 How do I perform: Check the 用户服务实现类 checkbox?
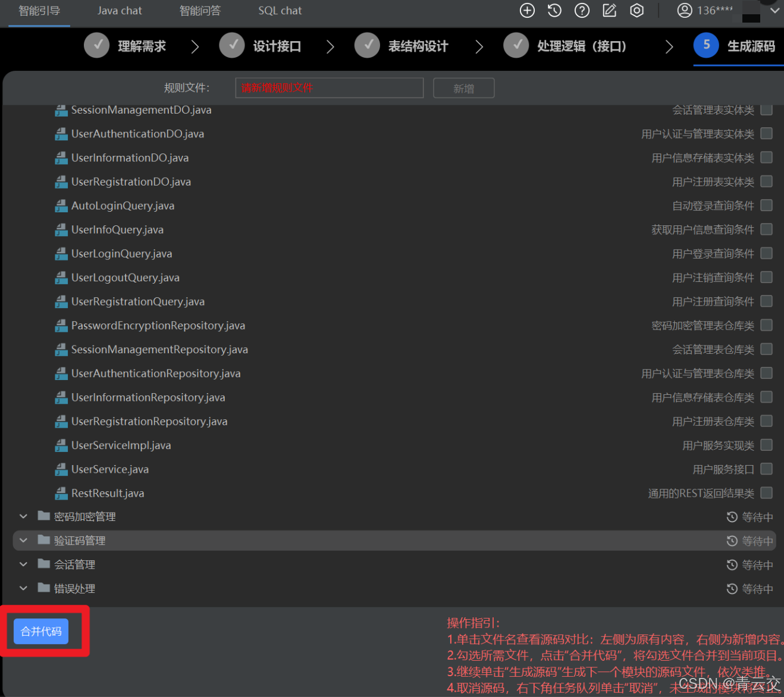pyautogui.click(x=767, y=445)
